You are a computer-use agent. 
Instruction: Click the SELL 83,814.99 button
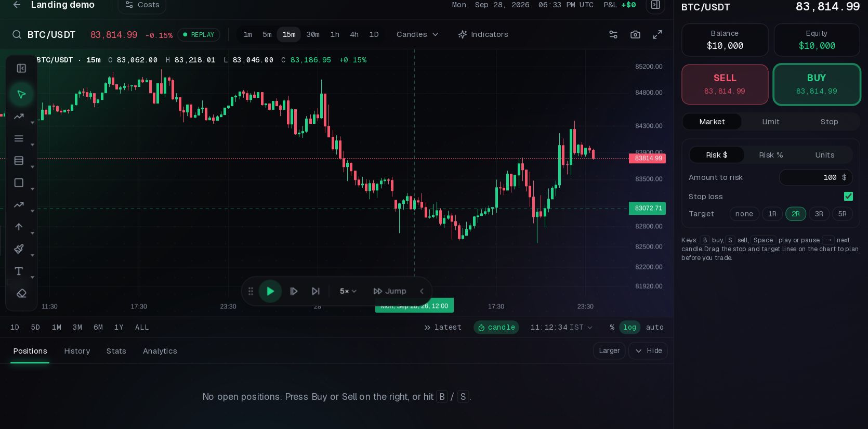coord(725,84)
